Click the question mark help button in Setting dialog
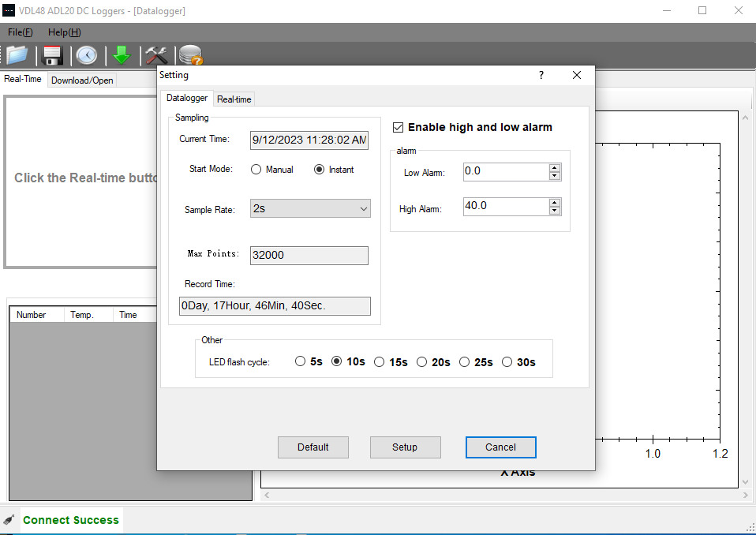The image size is (756, 535). [541, 75]
